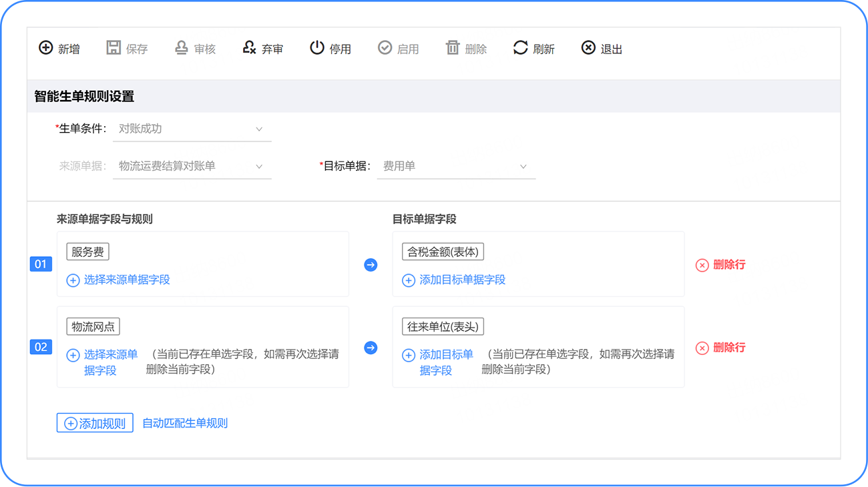Click the 删除 (Delete) trash icon
Screen dimensions: 868x487
pyautogui.click(x=453, y=48)
